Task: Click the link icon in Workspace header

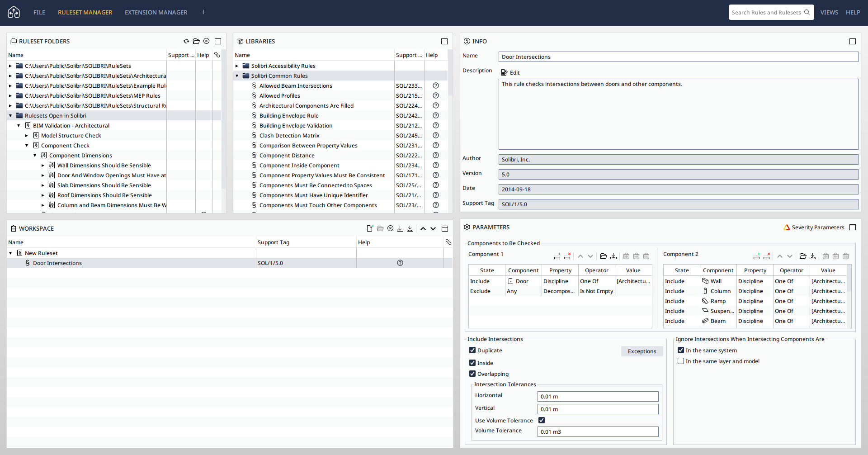Action: pos(448,242)
